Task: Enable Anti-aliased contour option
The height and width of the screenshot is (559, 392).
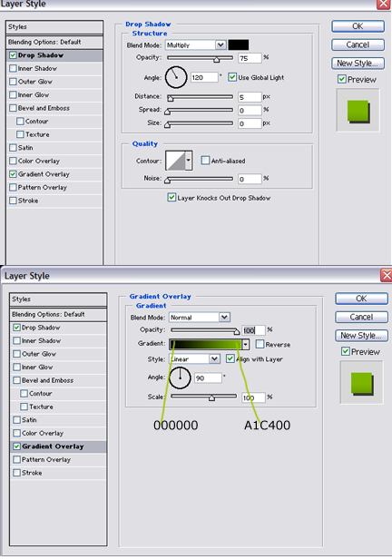Action: (x=205, y=161)
